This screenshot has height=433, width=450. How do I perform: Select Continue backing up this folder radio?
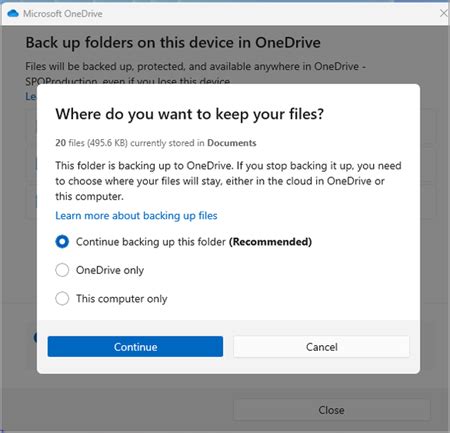(62, 242)
